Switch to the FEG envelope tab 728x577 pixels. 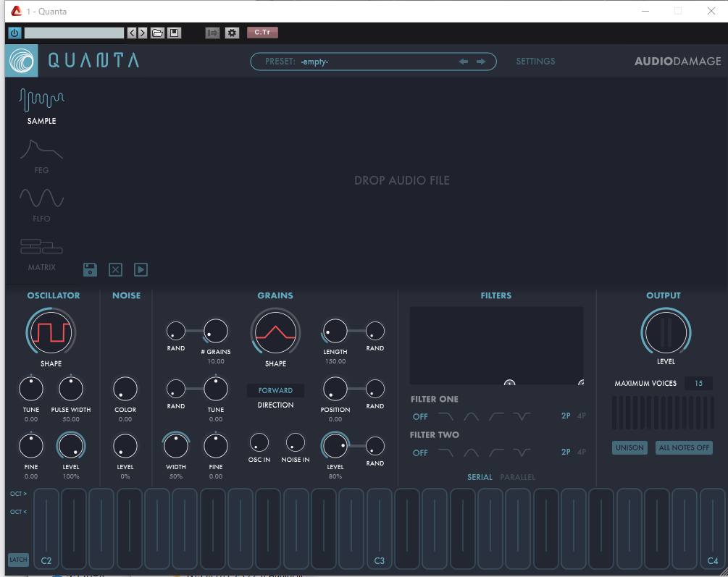[x=41, y=156]
